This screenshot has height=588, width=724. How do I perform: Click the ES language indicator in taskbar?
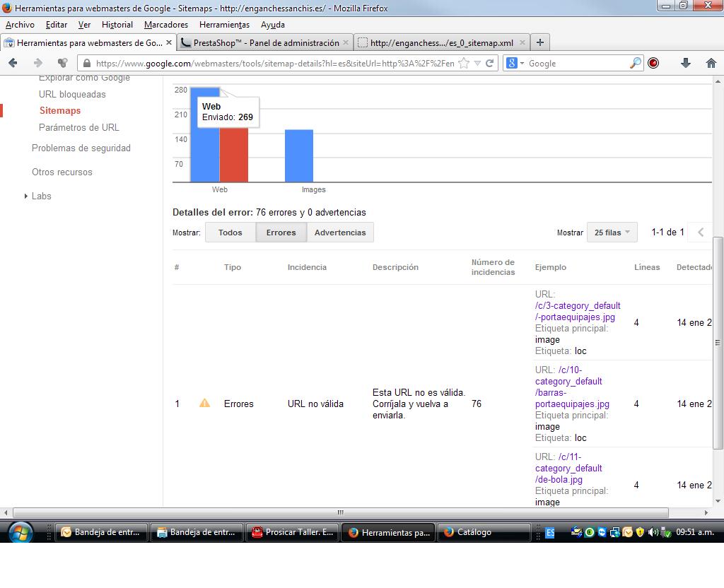click(x=550, y=533)
